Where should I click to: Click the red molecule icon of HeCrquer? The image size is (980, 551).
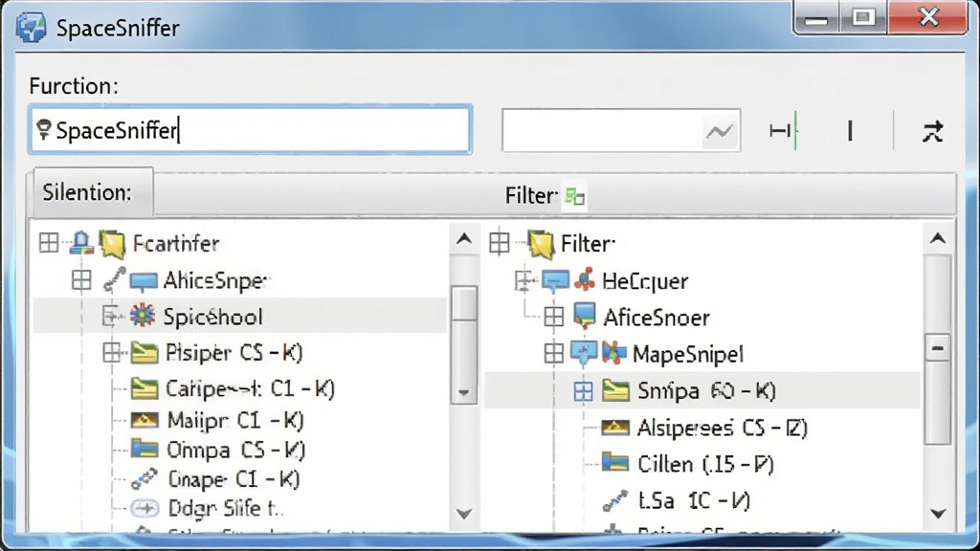[x=585, y=279]
